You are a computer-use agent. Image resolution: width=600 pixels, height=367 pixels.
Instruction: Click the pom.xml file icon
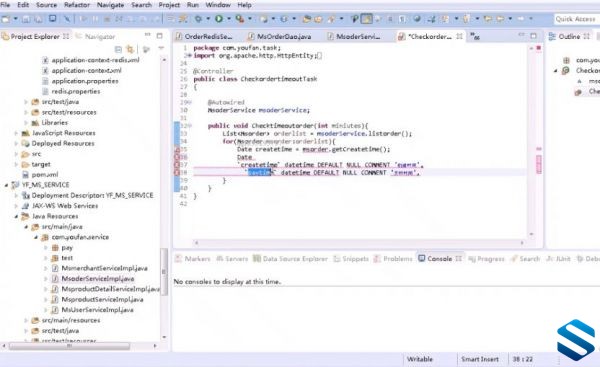point(26,175)
